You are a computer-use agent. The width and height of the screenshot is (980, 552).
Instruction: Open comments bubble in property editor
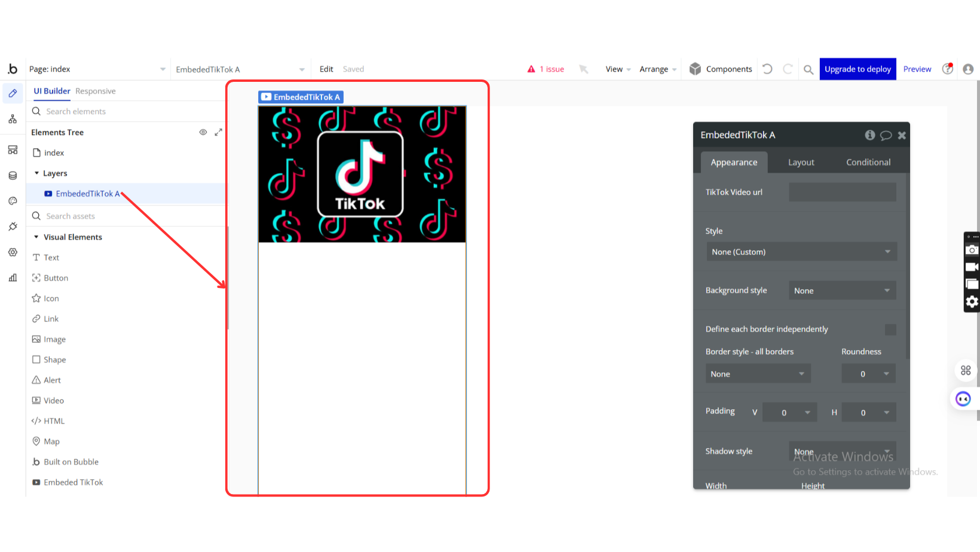click(886, 135)
